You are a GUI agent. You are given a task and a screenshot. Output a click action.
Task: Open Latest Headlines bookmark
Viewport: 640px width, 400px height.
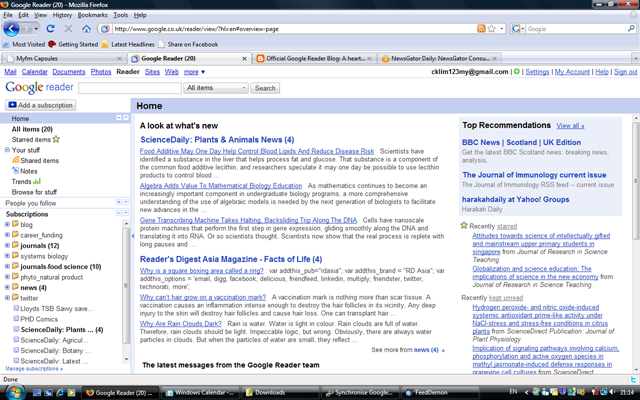[128, 44]
